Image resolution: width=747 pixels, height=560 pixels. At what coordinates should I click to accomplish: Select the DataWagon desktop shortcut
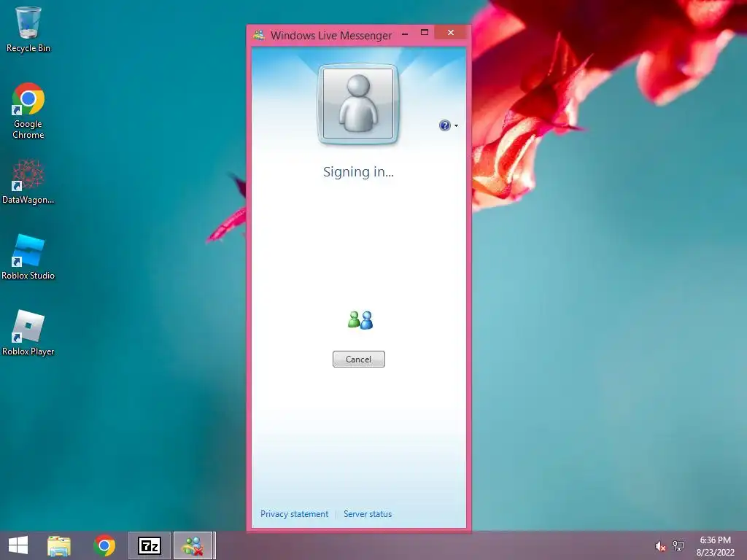pos(28,182)
